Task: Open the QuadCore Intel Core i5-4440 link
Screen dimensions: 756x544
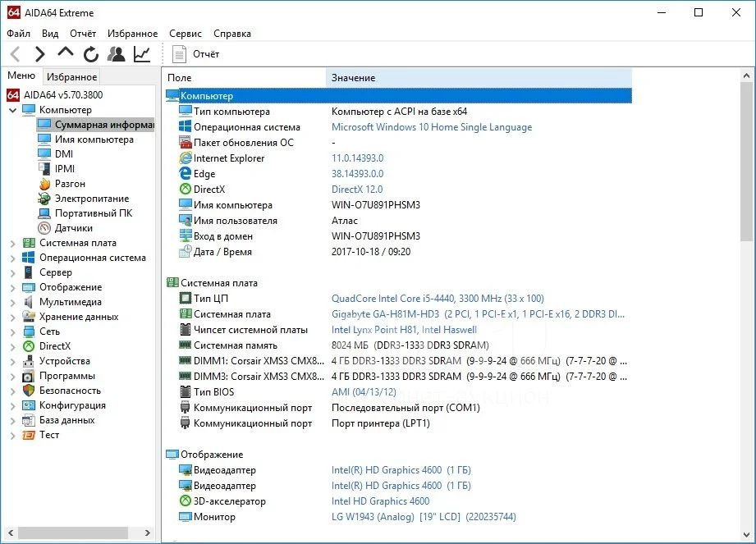Action: tap(438, 299)
